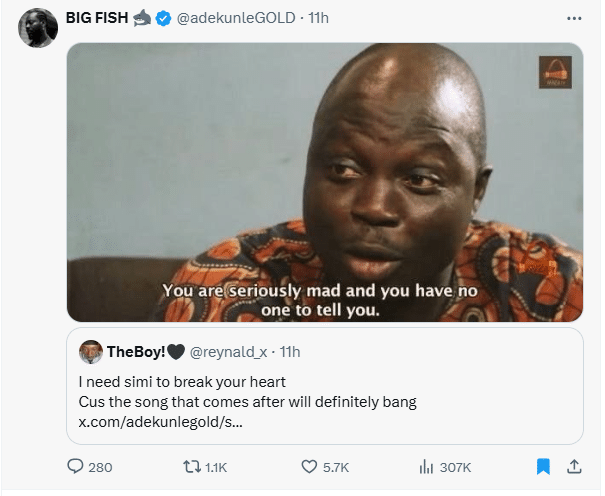Click the @reynald_x handle
605x496 pixels.
228,351
